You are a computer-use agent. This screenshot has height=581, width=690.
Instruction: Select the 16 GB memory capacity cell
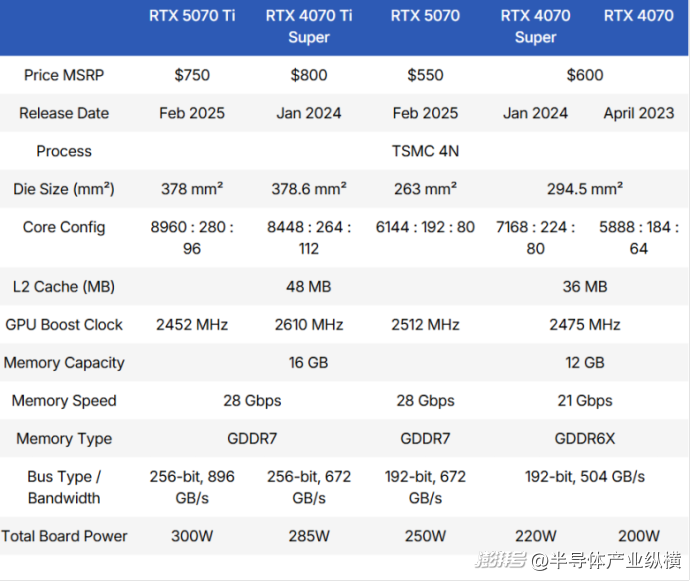pos(309,363)
